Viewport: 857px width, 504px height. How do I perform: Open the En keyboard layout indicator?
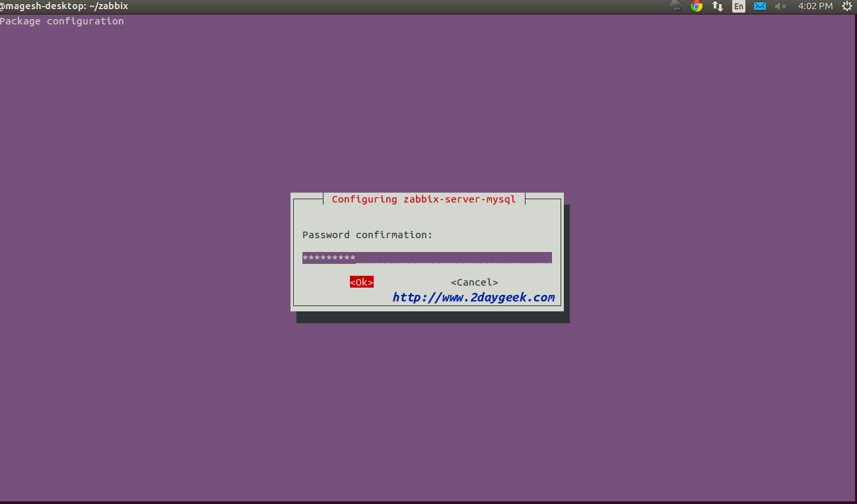(x=739, y=6)
